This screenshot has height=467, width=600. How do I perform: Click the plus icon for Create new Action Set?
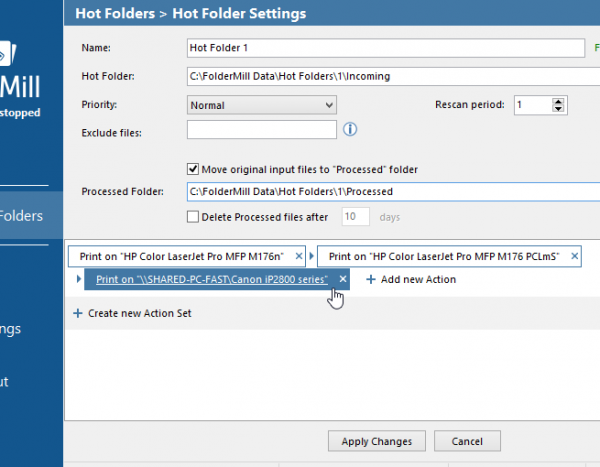click(78, 314)
